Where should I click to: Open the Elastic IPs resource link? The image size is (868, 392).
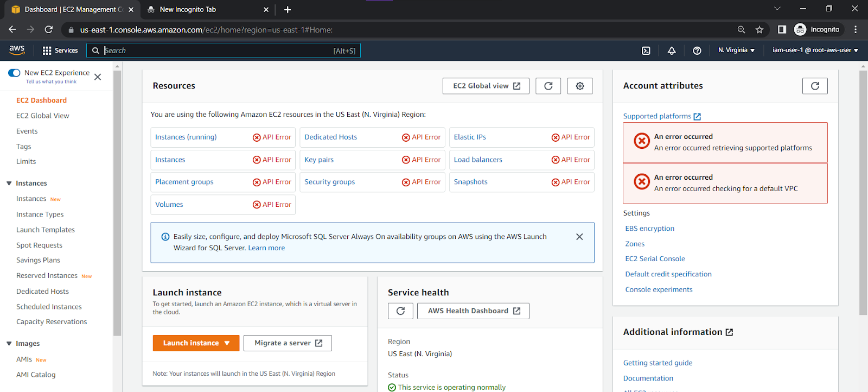(x=470, y=137)
